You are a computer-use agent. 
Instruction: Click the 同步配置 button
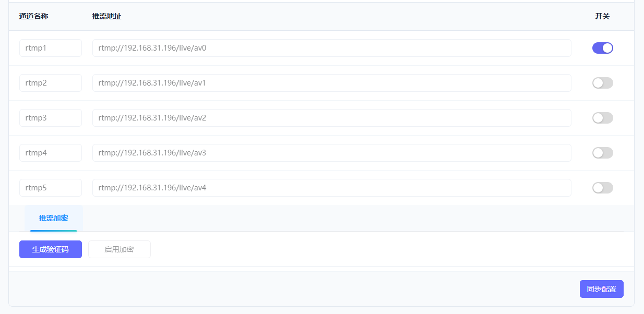click(601, 289)
